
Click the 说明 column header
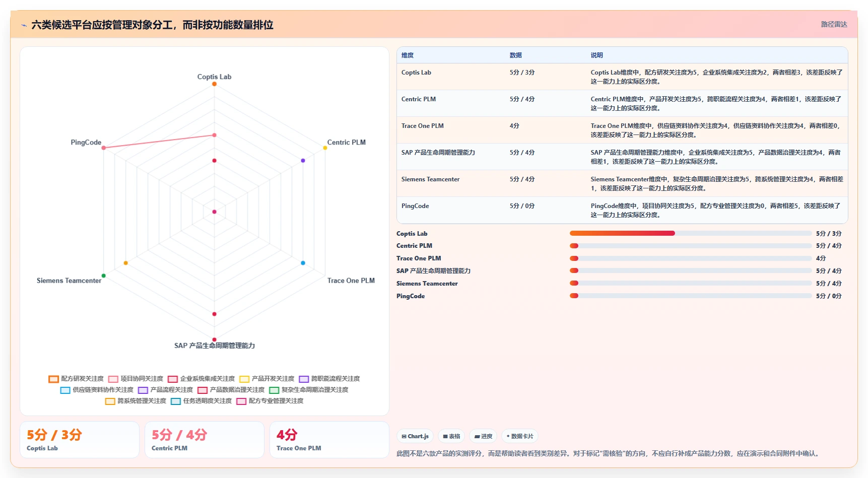click(597, 55)
